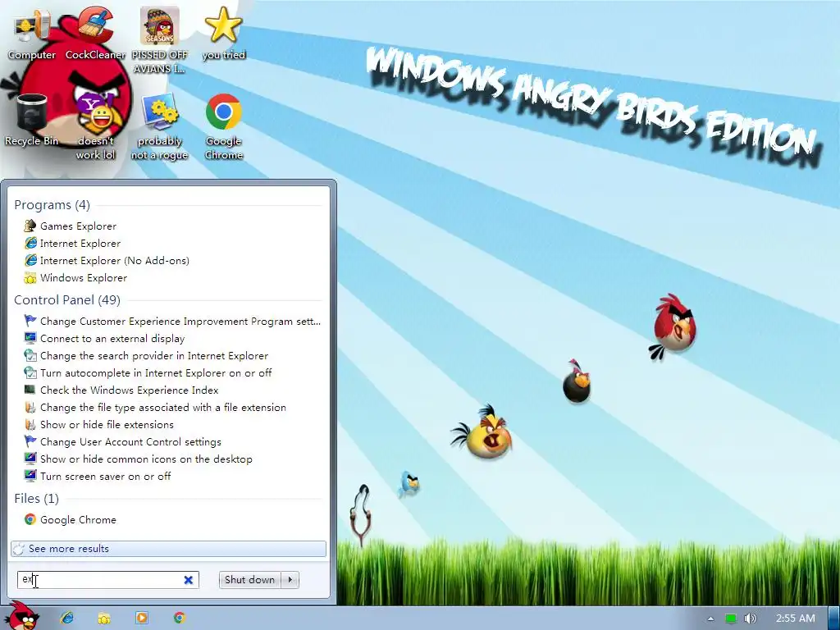
Task: Open Turn screen saver on or off
Action: point(98,477)
